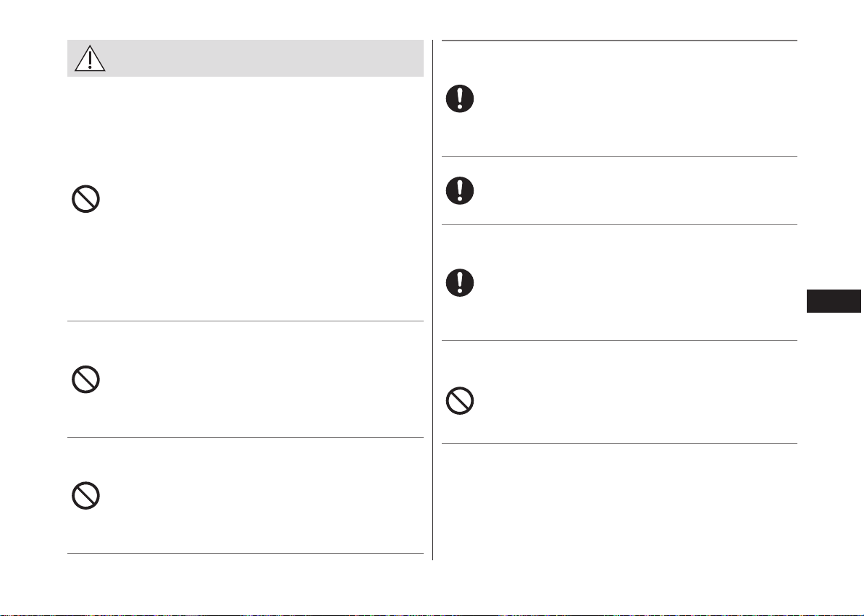864x616 pixels.
Task: Click the lowest prohibition icon in left column
Action: [86, 495]
